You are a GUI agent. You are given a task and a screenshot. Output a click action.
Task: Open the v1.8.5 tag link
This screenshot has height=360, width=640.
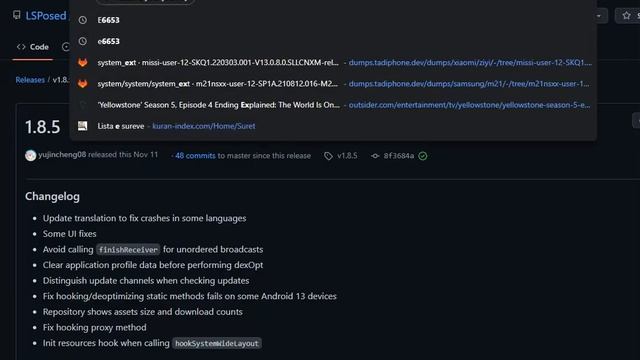347,156
